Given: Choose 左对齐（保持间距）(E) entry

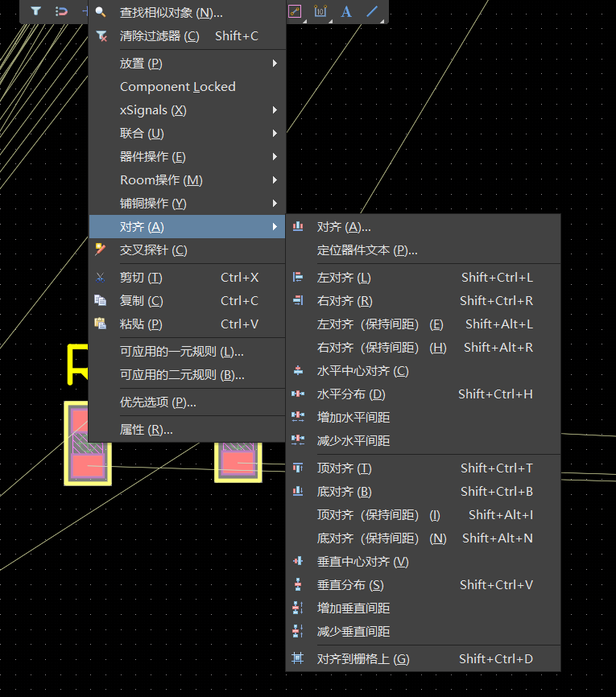Looking at the screenshot, I should [x=423, y=324].
